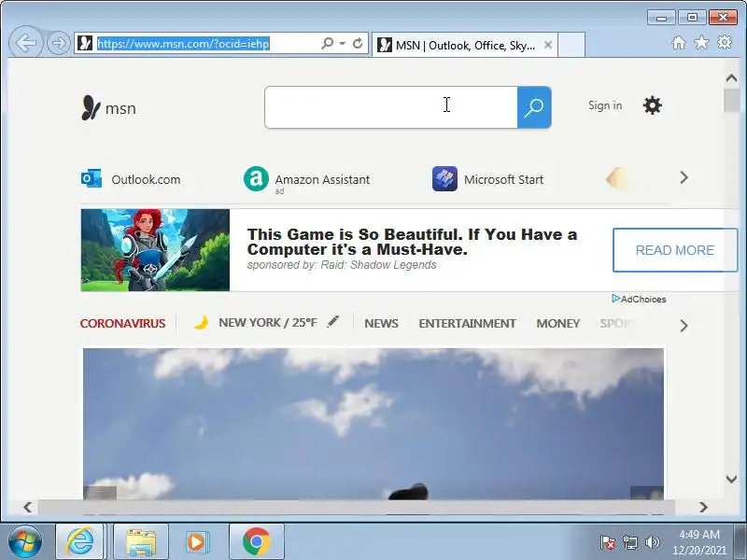Image resolution: width=747 pixels, height=560 pixels.
Task: Open the NEWS category
Action: coord(381,323)
